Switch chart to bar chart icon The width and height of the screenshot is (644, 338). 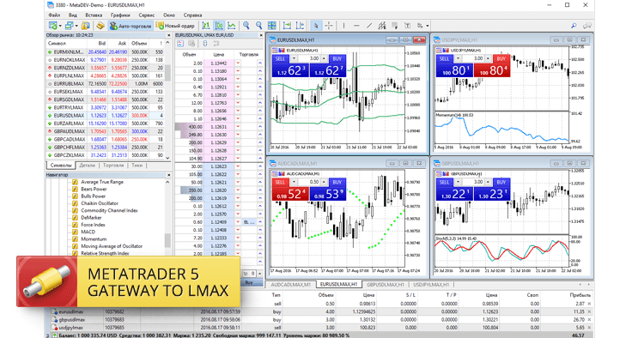(206, 26)
